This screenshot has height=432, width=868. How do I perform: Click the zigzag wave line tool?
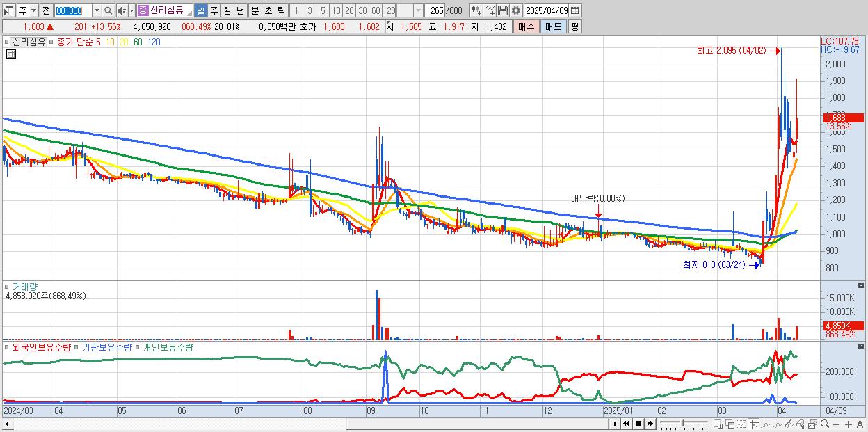[778, 424]
